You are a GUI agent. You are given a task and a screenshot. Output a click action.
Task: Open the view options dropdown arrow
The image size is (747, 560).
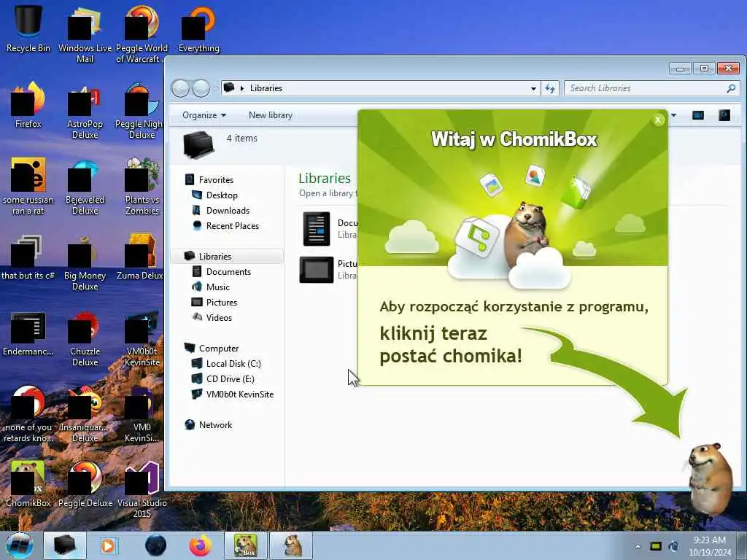point(673,115)
